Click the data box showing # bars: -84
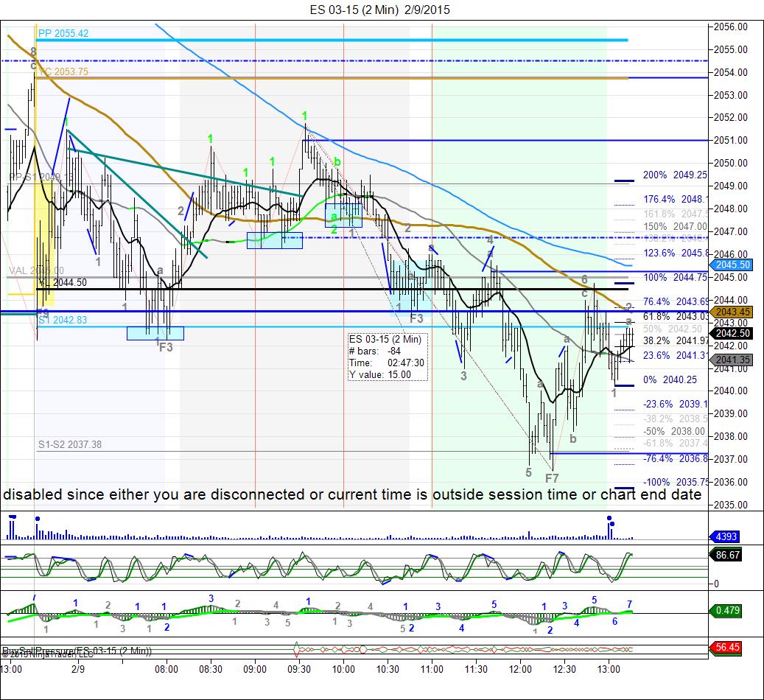 [x=388, y=357]
